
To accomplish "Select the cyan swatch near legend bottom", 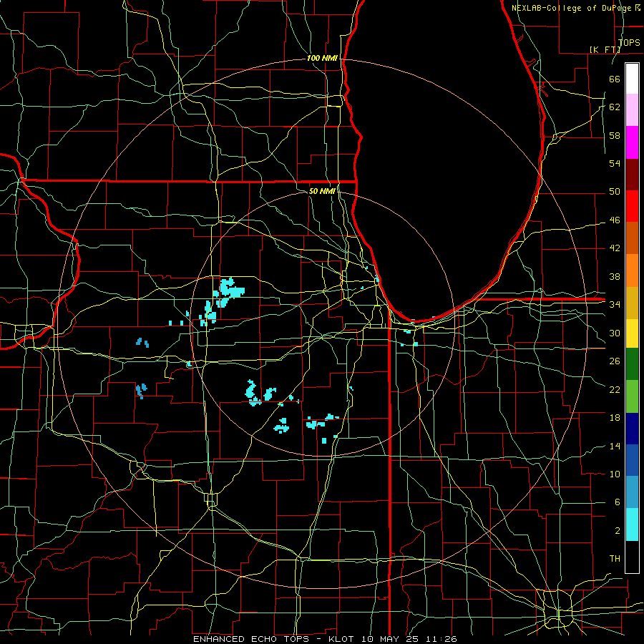I will [632, 525].
